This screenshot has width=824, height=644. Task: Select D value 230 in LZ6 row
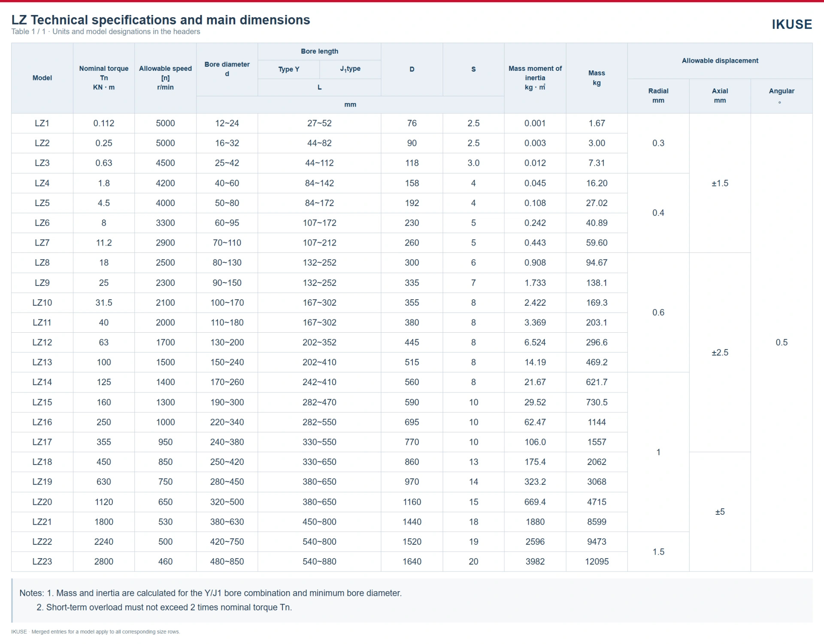(412, 223)
